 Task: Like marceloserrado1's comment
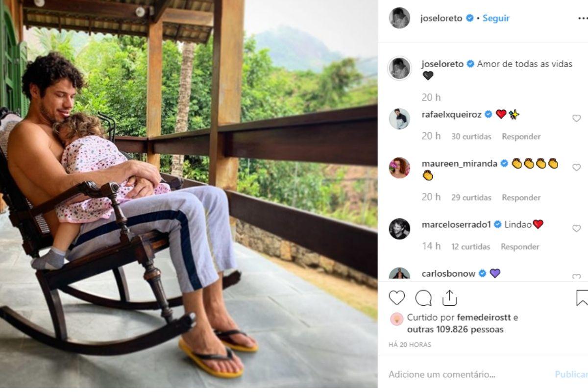(x=576, y=228)
